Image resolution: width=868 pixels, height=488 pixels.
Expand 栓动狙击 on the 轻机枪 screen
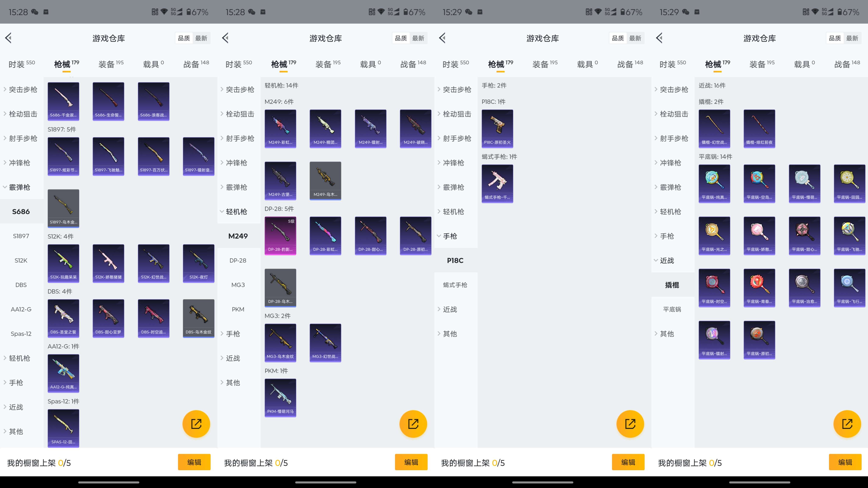coord(239,114)
